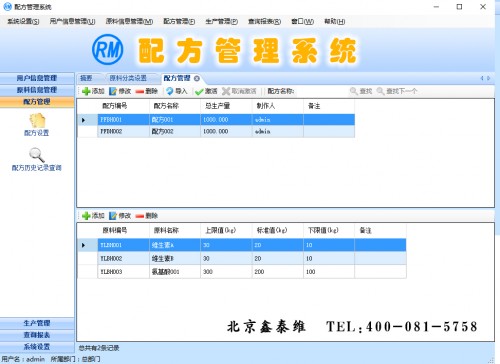Click the 300 upper-limit value for YLBH003

click(226, 272)
